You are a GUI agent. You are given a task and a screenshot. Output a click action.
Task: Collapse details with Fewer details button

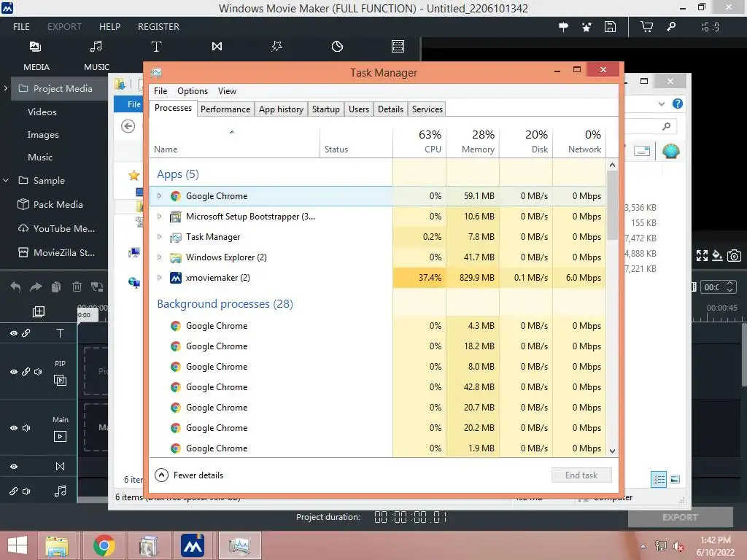(x=189, y=475)
